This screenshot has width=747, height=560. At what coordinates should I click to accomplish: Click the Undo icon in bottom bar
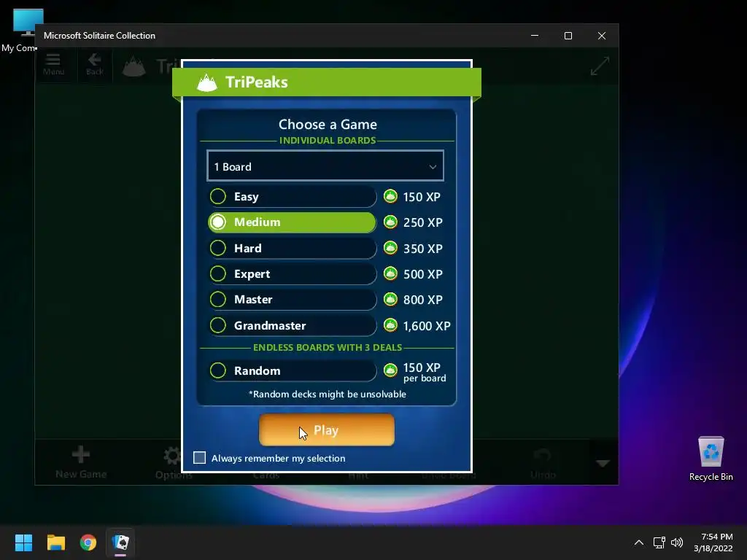[543, 456]
